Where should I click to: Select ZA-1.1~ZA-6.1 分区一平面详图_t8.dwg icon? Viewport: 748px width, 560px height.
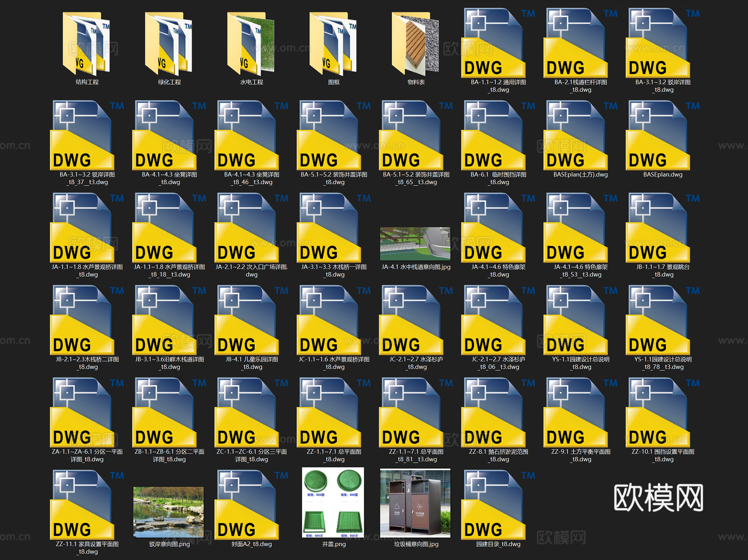[x=86, y=412]
